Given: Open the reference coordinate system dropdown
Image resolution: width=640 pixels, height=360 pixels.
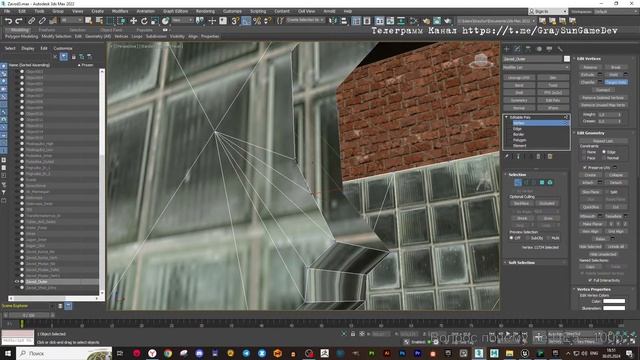Looking at the screenshot, I should coord(182,20).
